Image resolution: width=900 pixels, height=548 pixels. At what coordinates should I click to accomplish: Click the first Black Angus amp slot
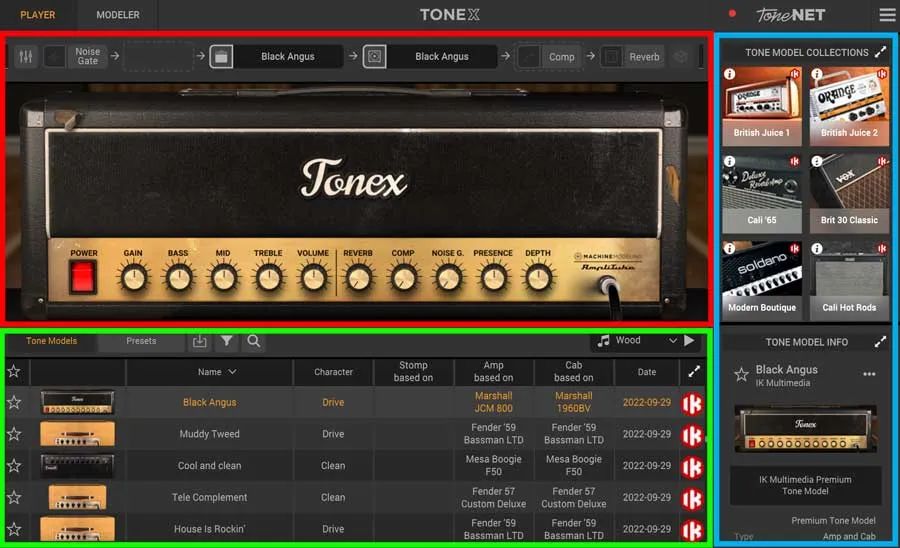pyautogui.click(x=288, y=56)
